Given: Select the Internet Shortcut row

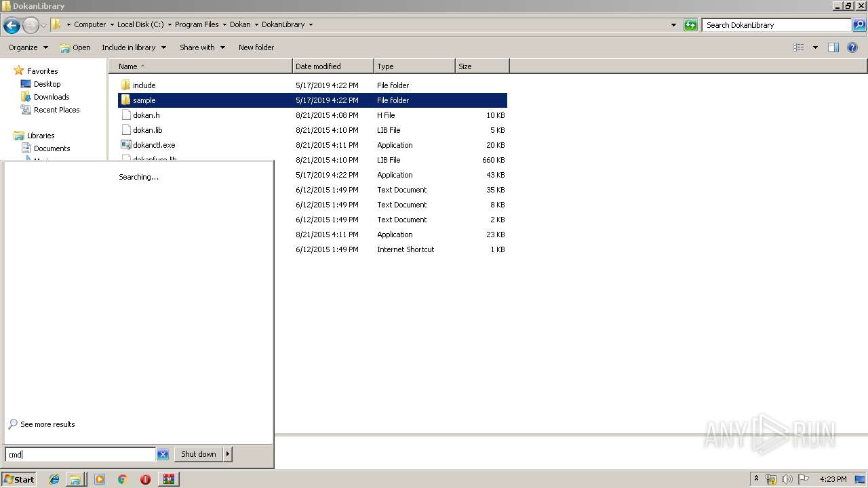Looking at the screenshot, I should tap(391, 249).
